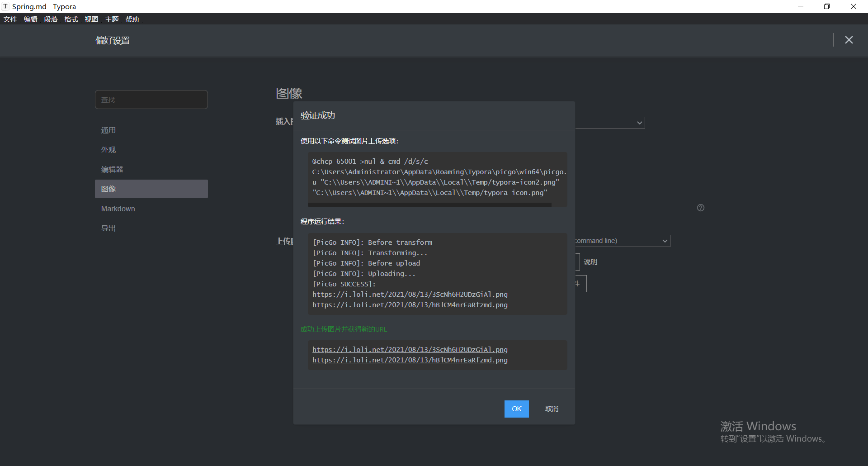868x466 pixels.
Task: Select the Markdown preferences category
Action: click(118, 209)
